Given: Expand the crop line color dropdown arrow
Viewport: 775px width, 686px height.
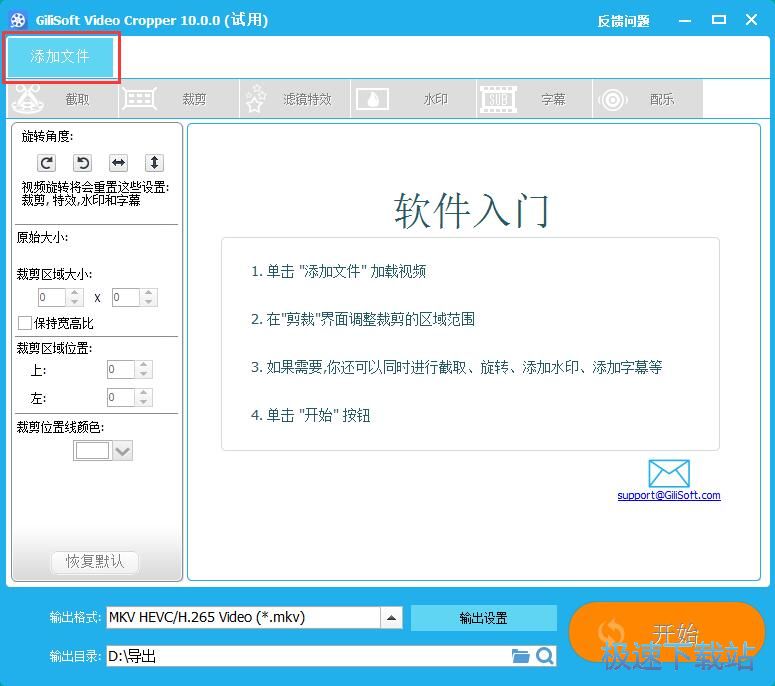Looking at the screenshot, I should 123,451.
